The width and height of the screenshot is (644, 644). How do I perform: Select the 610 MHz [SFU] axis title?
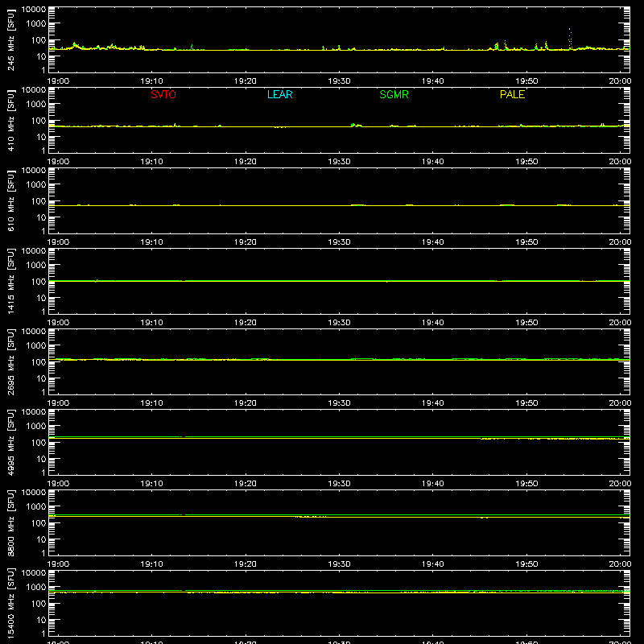(x=11, y=200)
